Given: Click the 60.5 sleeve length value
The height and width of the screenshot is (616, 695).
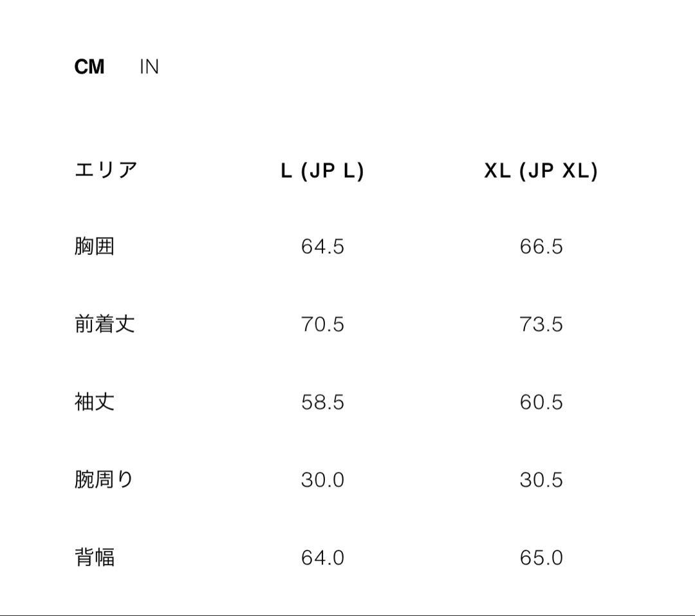Looking at the screenshot, I should 541,402.
